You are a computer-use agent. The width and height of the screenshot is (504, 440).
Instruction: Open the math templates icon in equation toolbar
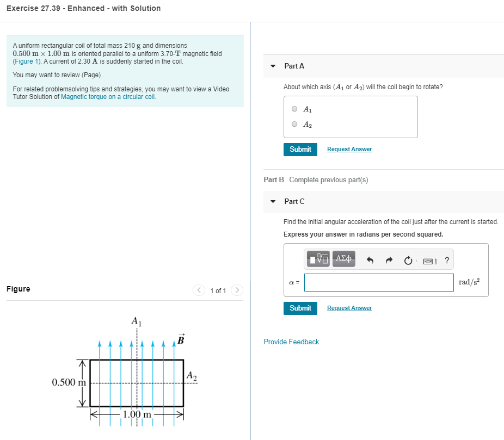[318, 259]
